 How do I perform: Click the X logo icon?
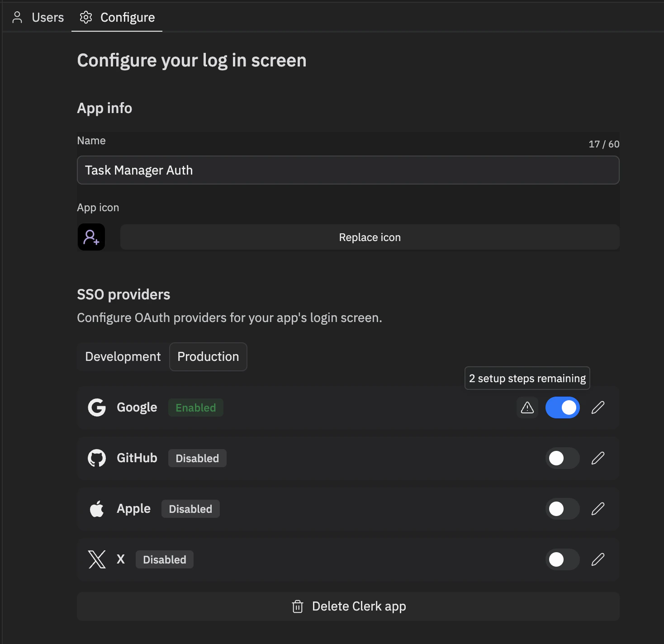pyautogui.click(x=97, y=559)
